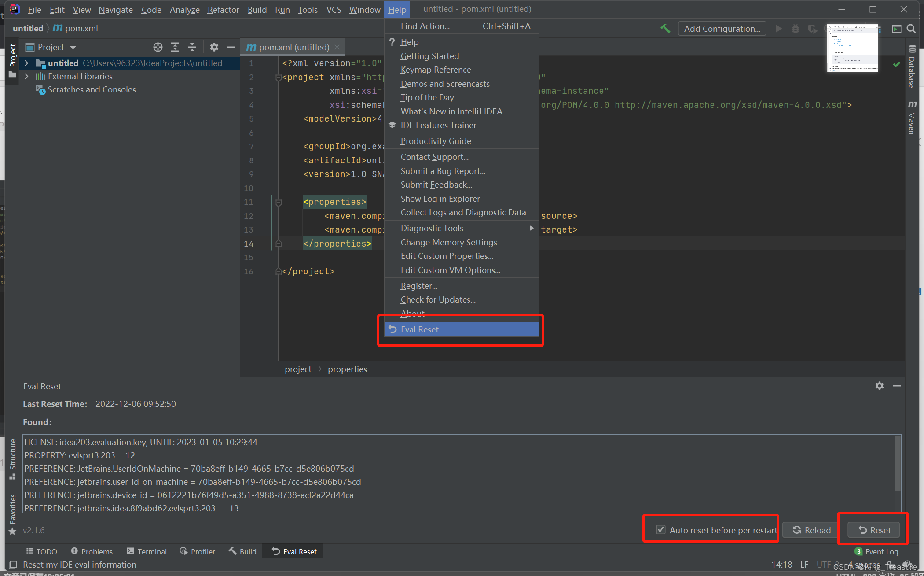Image resolution: width=924 pixels, height=576 pixels.
Task: Open the Problems tool tab
Action: coord(92,551)
